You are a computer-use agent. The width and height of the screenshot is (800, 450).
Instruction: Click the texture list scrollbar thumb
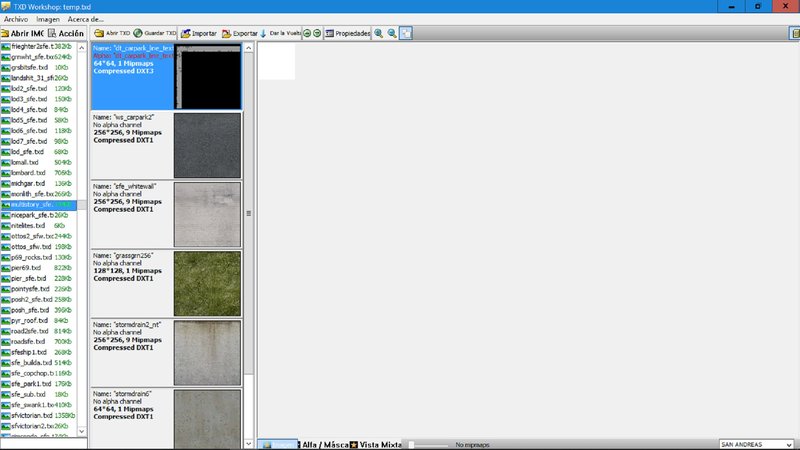248,213
